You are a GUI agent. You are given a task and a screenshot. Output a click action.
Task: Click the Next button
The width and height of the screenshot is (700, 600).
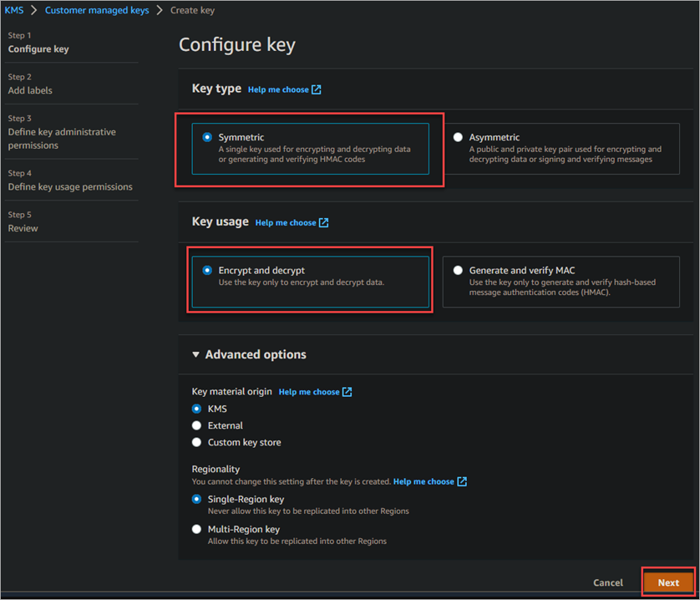click(x=668, y=582)
